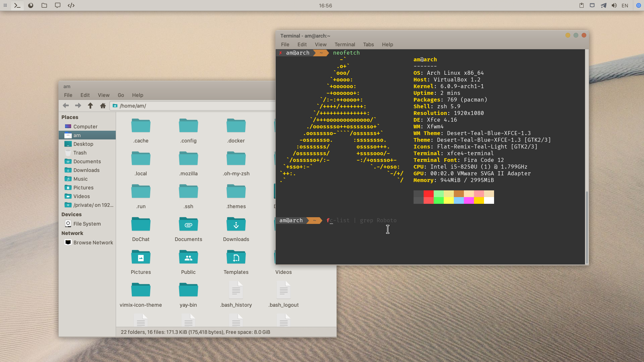
Task: Click the Telegram tray icon
Action: 603,5
